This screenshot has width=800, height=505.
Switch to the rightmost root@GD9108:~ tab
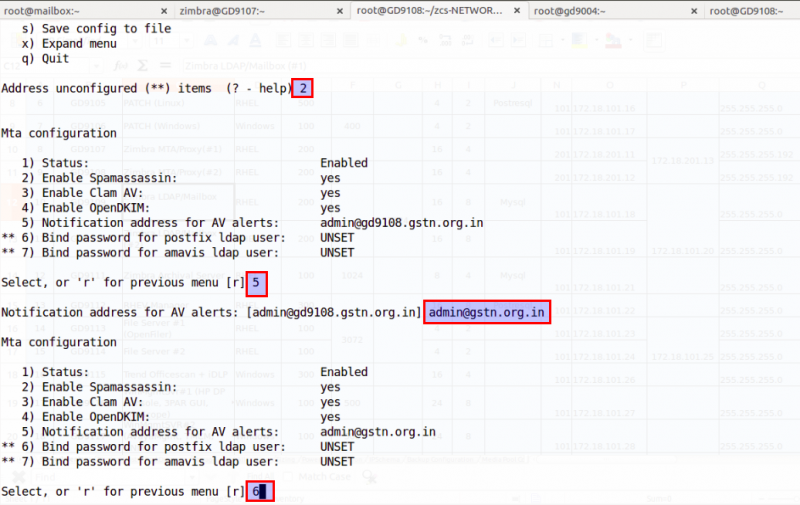point(753,10)
